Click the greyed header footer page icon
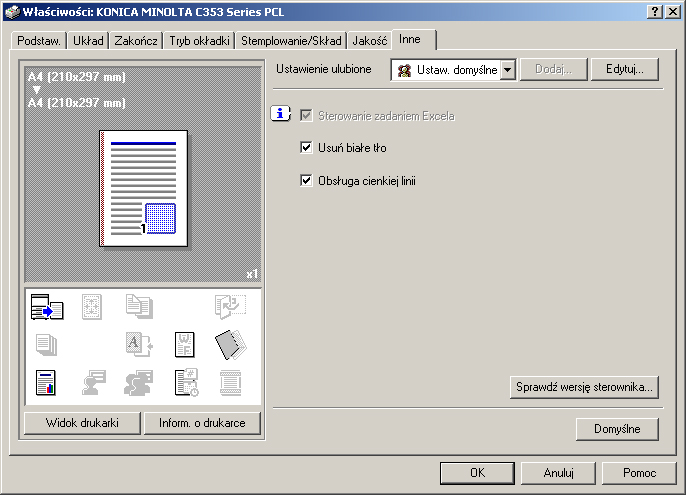This screenshot has width=686, height=495. (x=231, y=383)
